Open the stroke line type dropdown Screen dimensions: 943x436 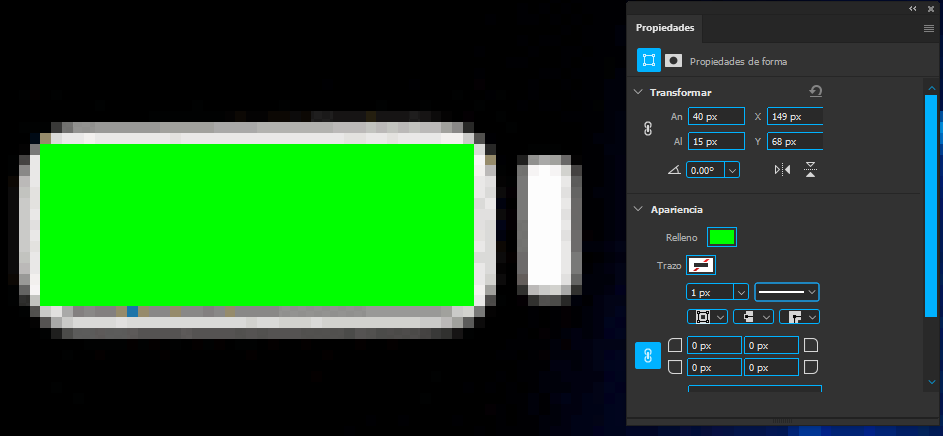pos(787,292)
